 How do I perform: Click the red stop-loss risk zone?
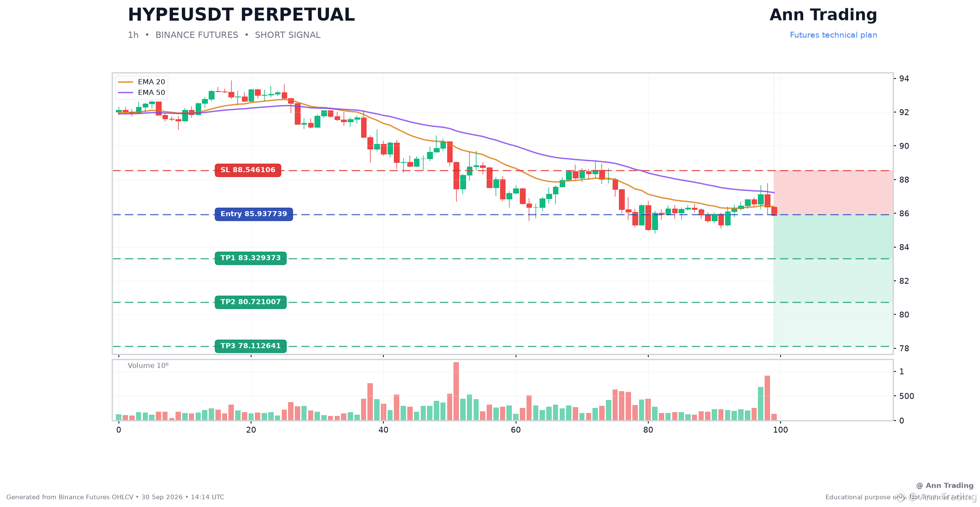pyautogui.click(x=833, y=193)
